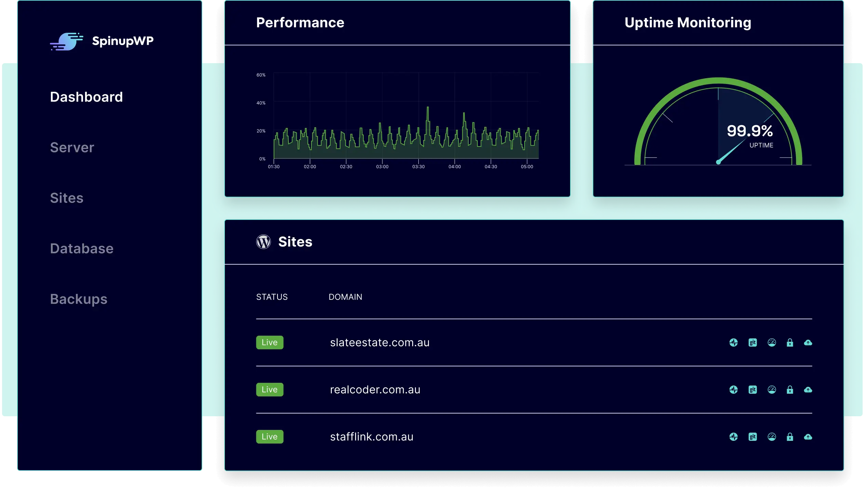Click the uptime gauge needle
Screen dimensions: 864x504
(731, 151)
